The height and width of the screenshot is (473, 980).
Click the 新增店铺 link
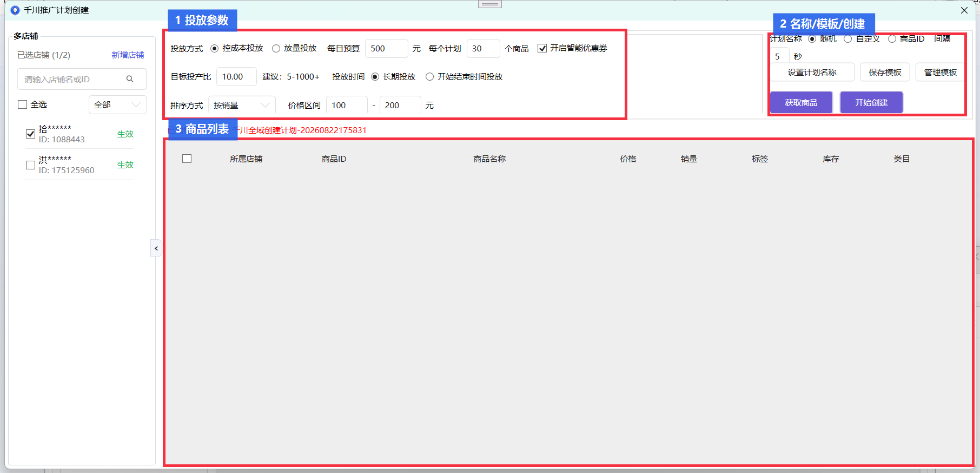coord(128,55)
